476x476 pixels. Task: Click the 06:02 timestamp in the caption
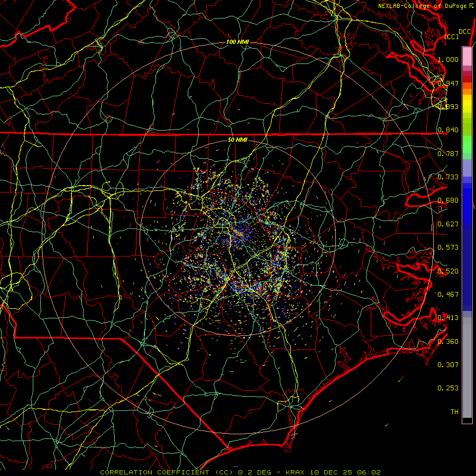point(369,472)
